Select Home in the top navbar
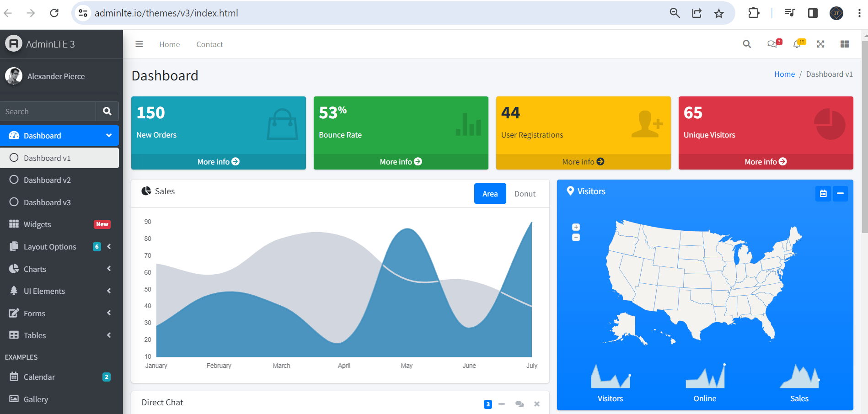This screenshot has width=868, height=414. pos(170,44)
